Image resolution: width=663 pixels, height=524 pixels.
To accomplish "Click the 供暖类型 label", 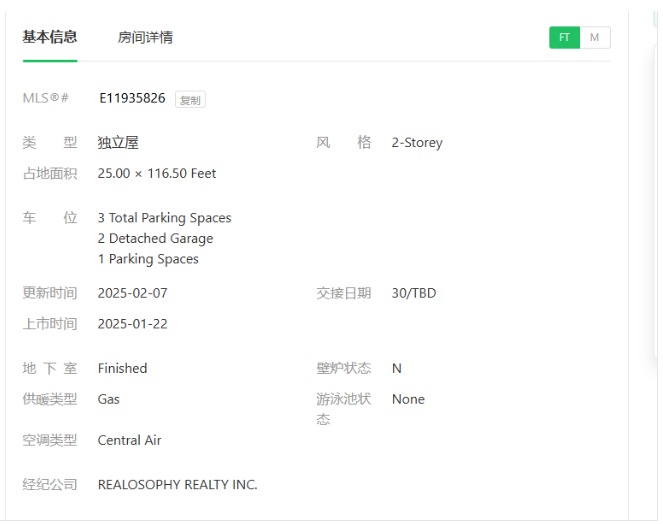I will click(50, 399).
